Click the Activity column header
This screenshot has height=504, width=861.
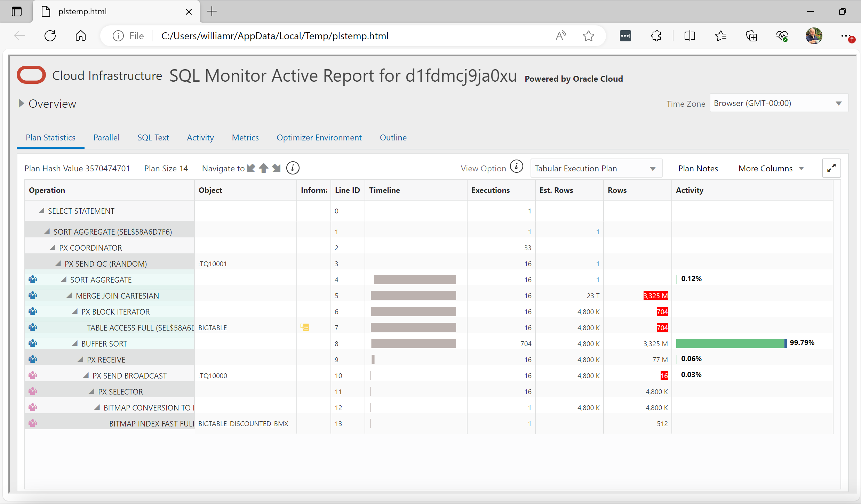point(752,190)
